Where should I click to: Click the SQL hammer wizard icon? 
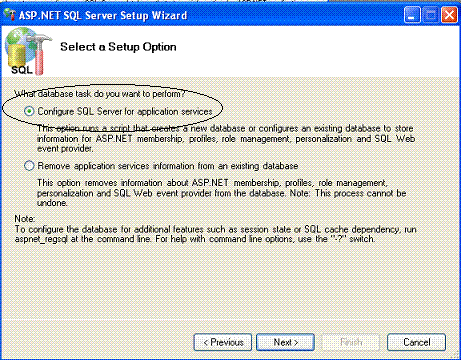tap(28, 52)
